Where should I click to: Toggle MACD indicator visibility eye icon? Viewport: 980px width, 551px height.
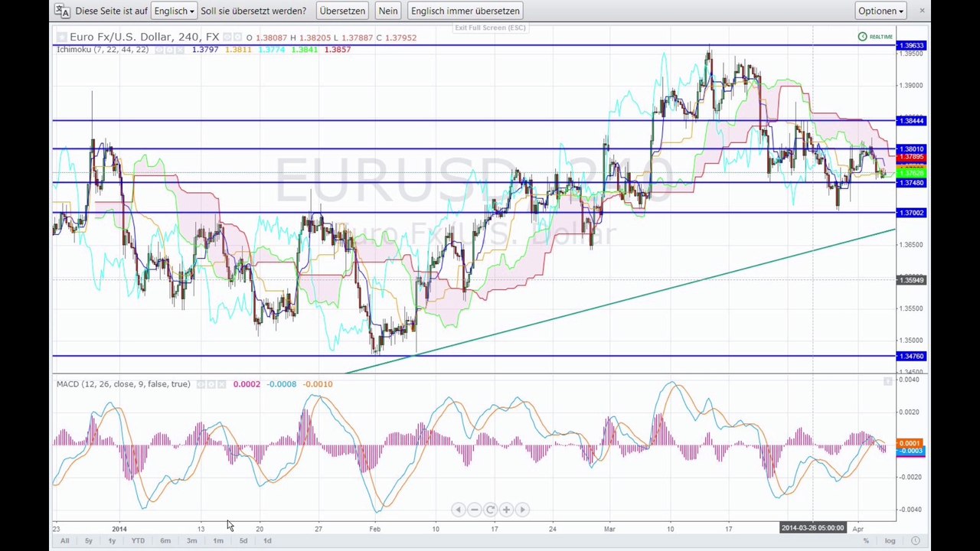tap(201, 384)
